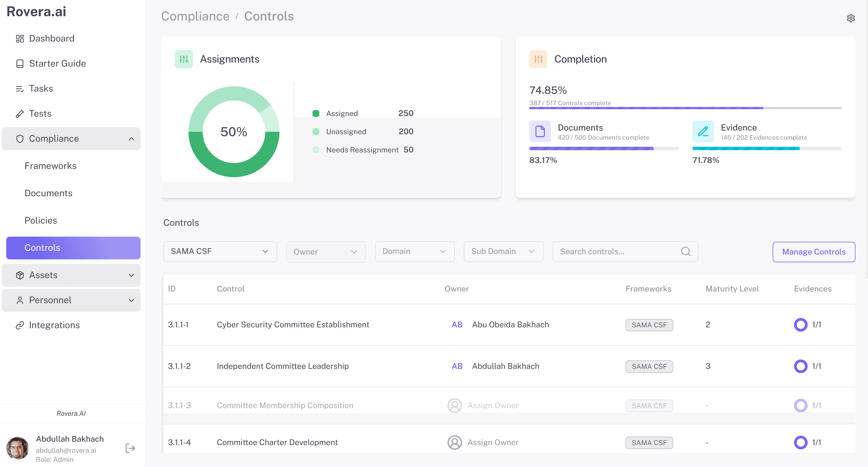Expand the Personnel sidebar section
This screenshot has width=868, height=467.
pos(131,300)
